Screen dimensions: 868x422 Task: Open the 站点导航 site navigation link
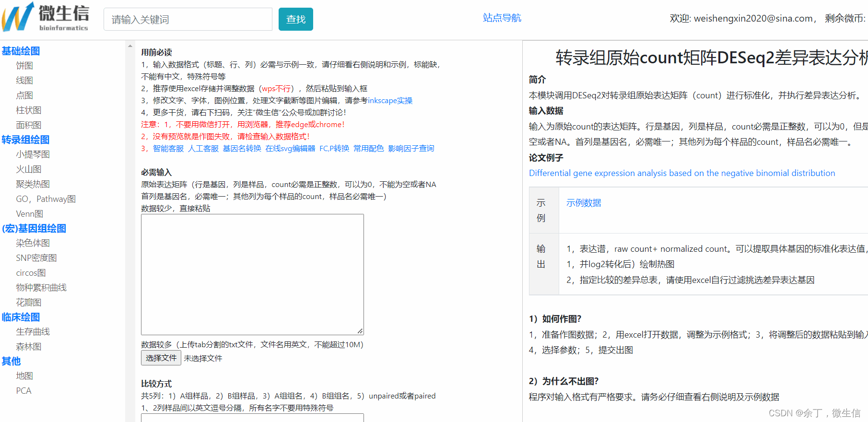click(502, 18)
